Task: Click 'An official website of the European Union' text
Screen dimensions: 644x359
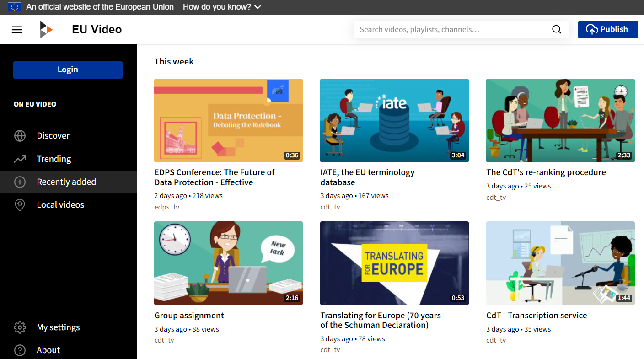Action: pyautogui.click(x=100, y=7)
